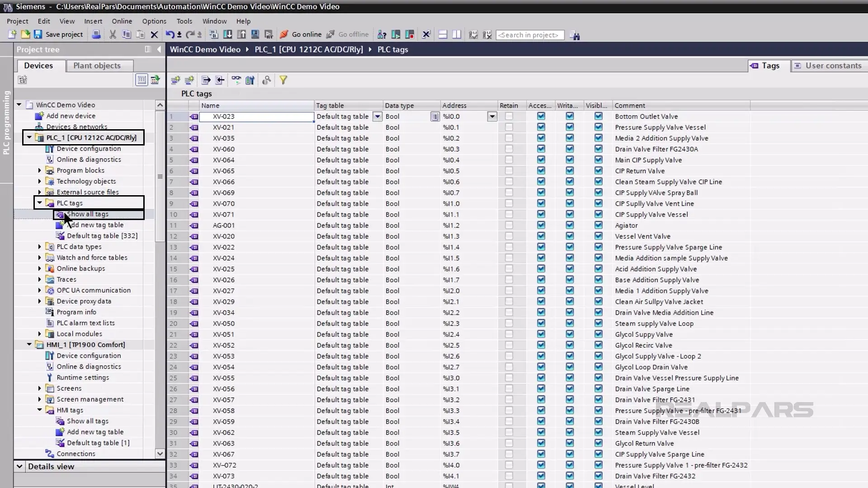Toggle Accessible checkbox for XV-050
Screen dimensions: 868x488
541,323
